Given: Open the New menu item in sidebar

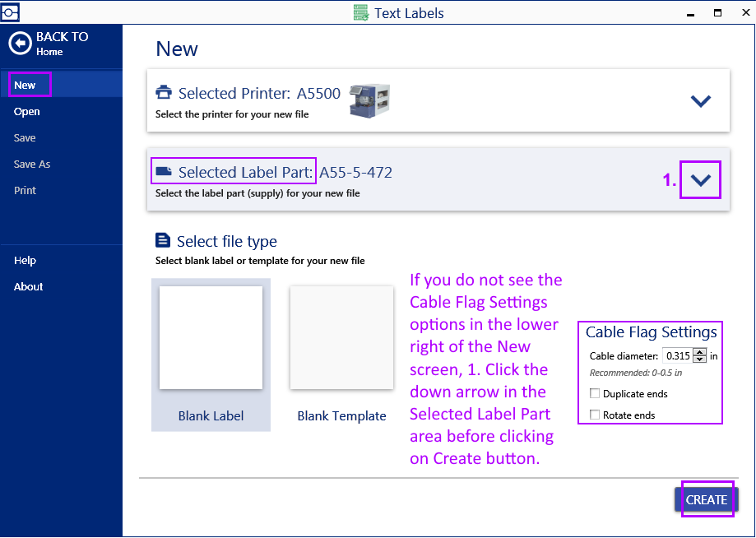Looking at the screenshot, I should (26, 85).
